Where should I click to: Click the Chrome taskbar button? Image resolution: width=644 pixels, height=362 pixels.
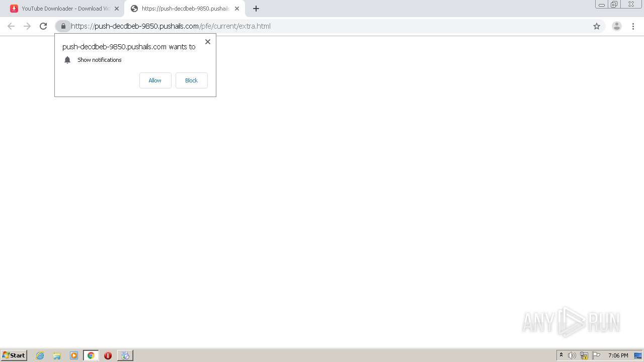(x=91, y=355)
